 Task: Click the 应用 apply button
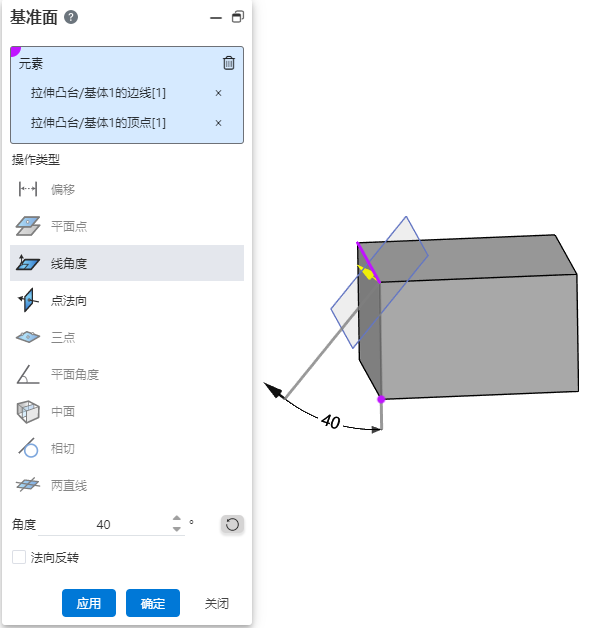[89, 603]
